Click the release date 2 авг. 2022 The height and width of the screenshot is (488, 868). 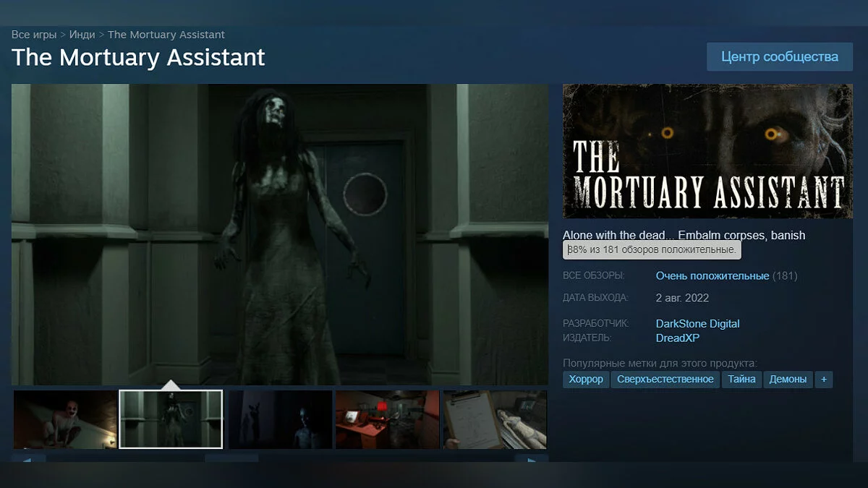tap(682, 298)
